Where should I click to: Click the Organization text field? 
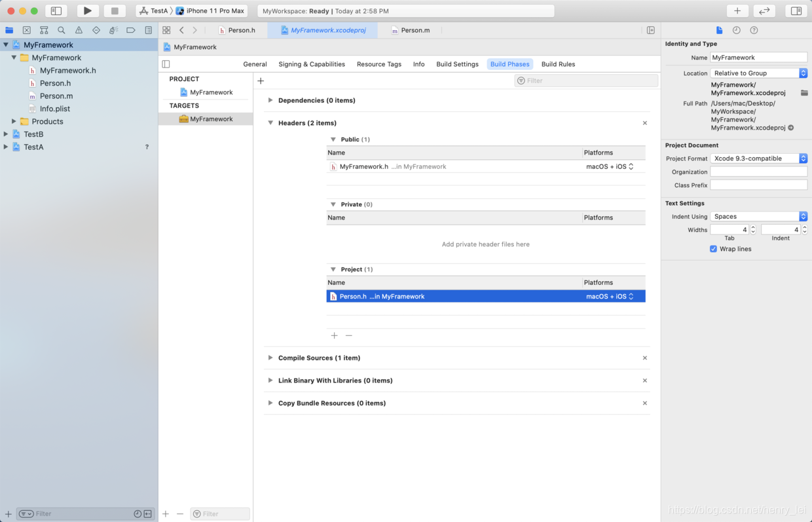pyautogui.click(x=759, y=172)
